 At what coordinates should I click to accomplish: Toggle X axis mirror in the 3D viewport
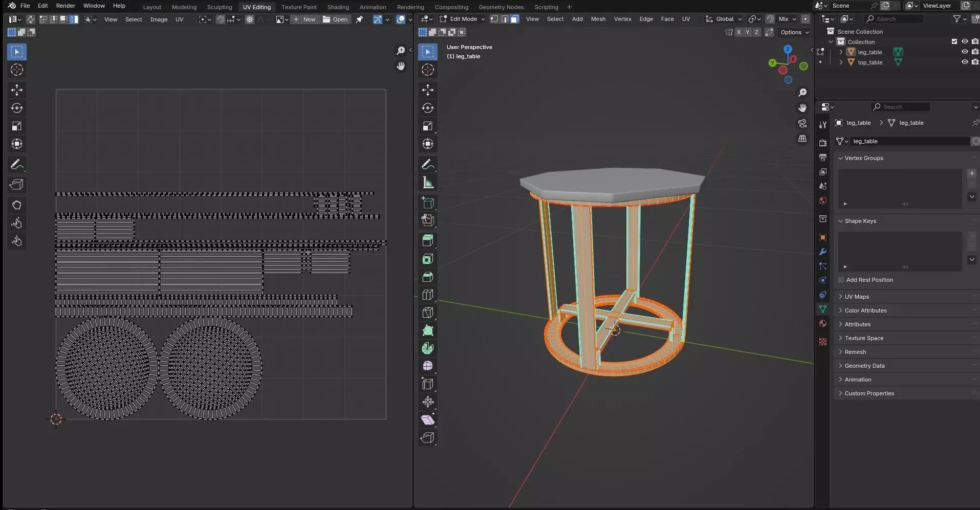coord(738,32)
